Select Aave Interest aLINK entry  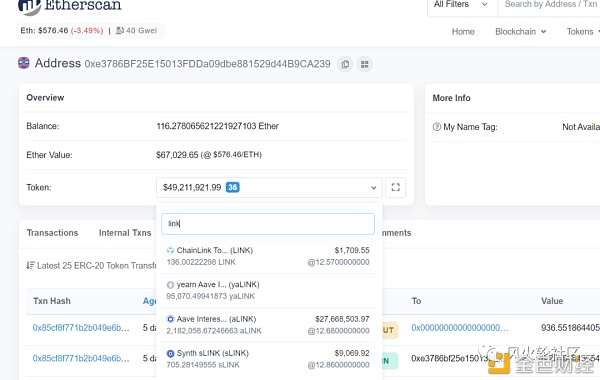click(268, 325)
